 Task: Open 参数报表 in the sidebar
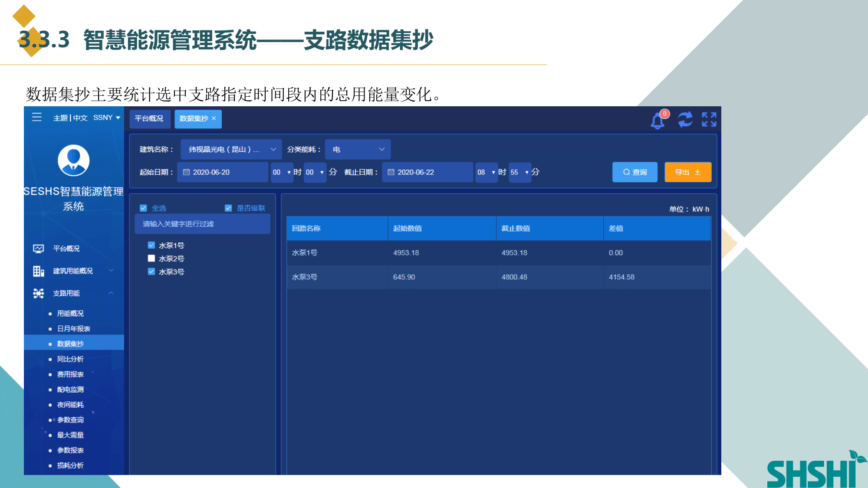point(70,450)
